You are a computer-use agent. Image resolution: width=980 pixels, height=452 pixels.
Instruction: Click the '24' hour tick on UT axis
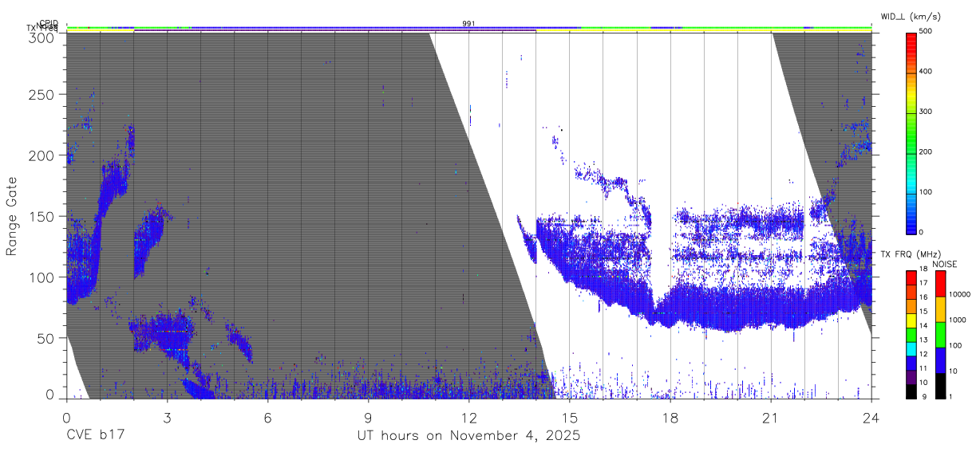pyautogui.click(x=871, y=417)
